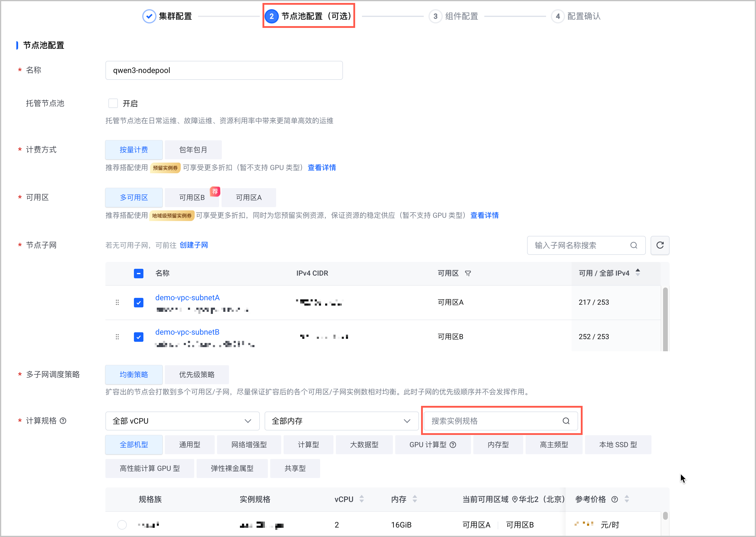Uncheck the demo-vpc-subnetB checkbox
Image resolution: width=756 pixels, height=537 pixels.
[139, 337]
